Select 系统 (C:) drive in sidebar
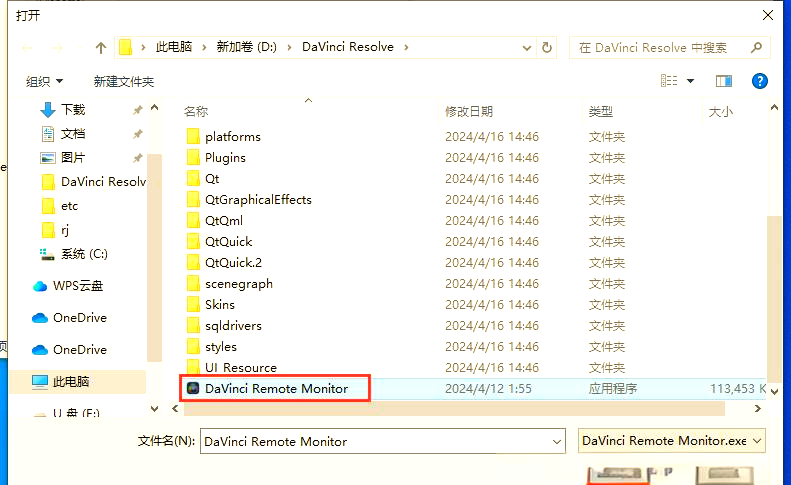The image size is (791, 485). (x=84, y=254)
